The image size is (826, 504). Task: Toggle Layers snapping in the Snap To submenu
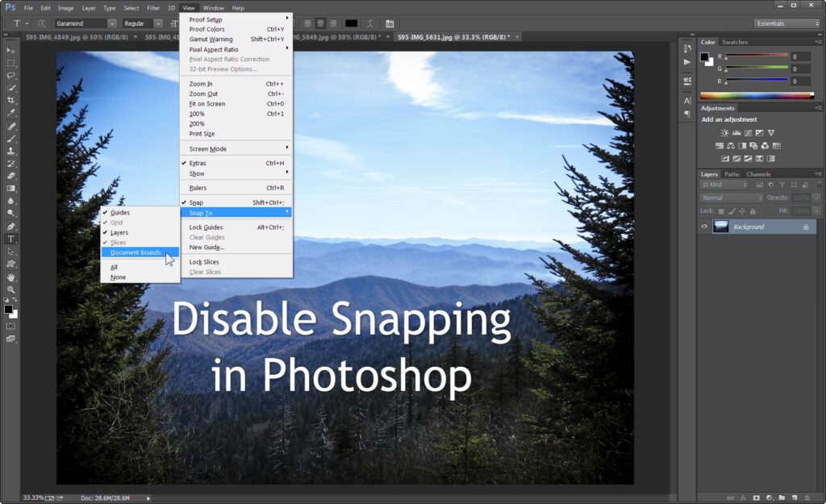[119, 232]
